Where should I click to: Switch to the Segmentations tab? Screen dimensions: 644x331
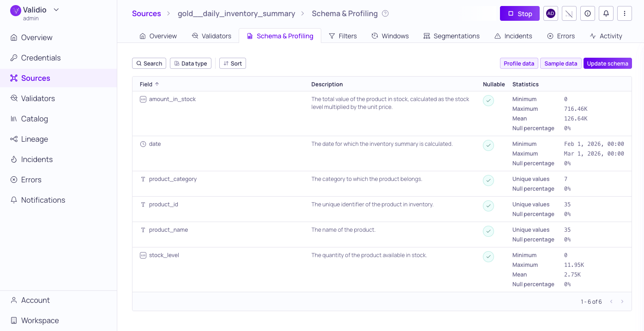(x=451, y=36)
